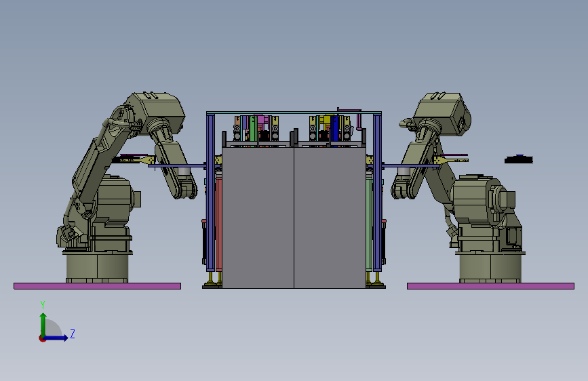
Task: Select the right robot's upper head housing
Action: 442,112
